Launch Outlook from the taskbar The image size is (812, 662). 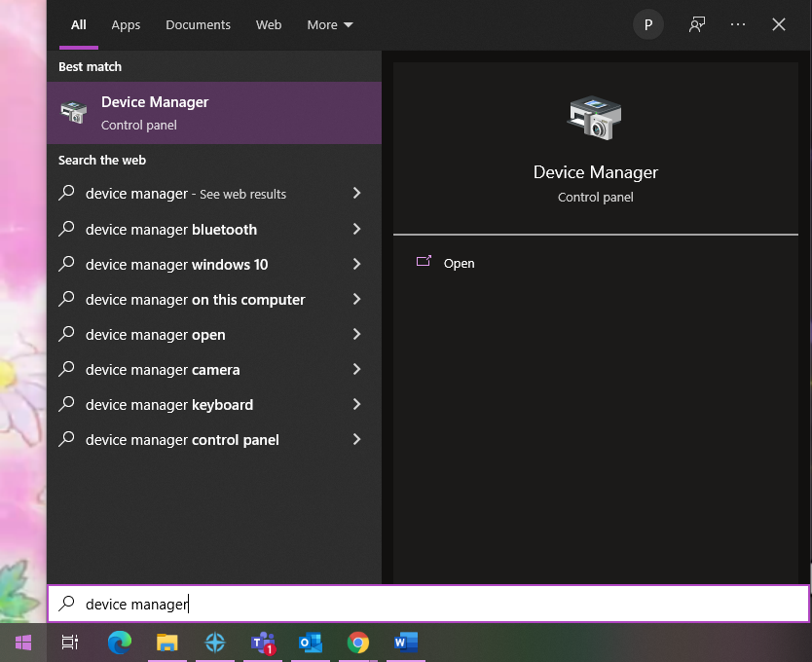(x=311, y=643)
